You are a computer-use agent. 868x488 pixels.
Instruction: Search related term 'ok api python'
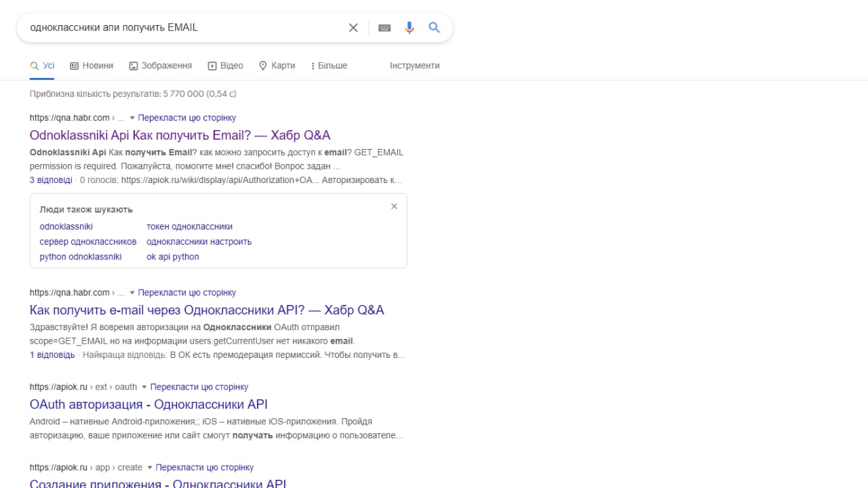point(173,257)
